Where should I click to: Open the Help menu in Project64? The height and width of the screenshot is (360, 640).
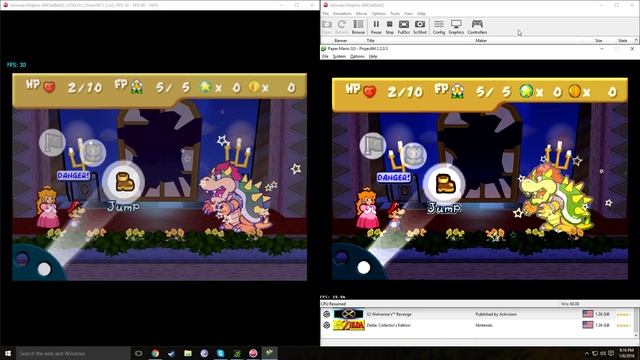(x=373, y=56)
